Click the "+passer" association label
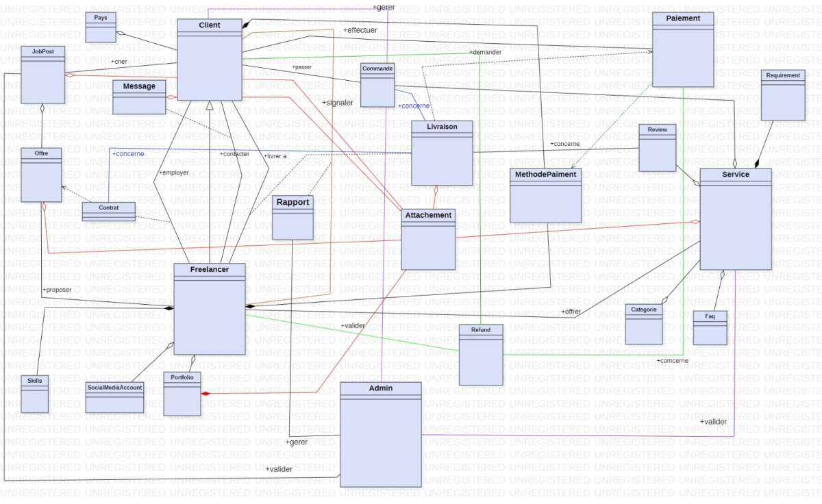The height and width of the screenshot is (504, 822). pyautogui.click(x=301, y=67)
